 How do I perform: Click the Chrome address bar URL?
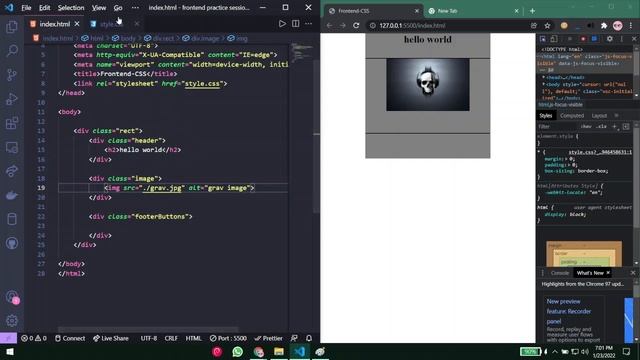412,25
